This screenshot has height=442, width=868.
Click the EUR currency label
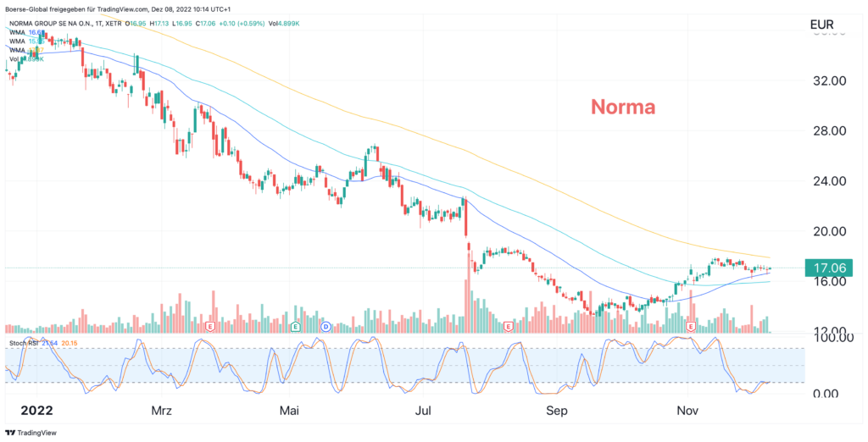821,25
